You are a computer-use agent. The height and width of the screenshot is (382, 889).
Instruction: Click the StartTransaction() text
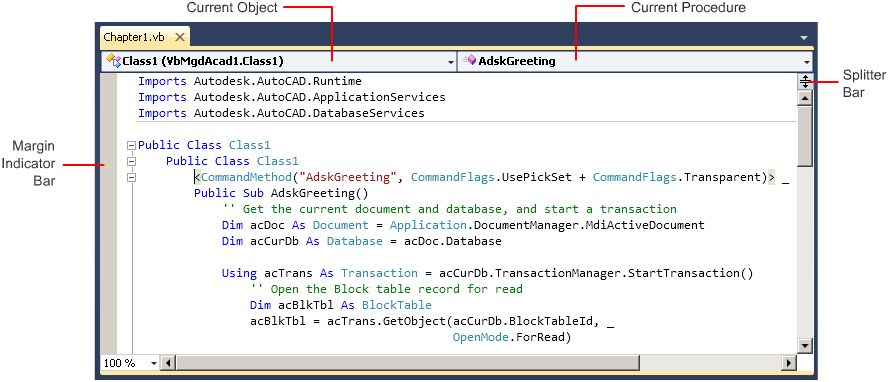coord(691,273)
